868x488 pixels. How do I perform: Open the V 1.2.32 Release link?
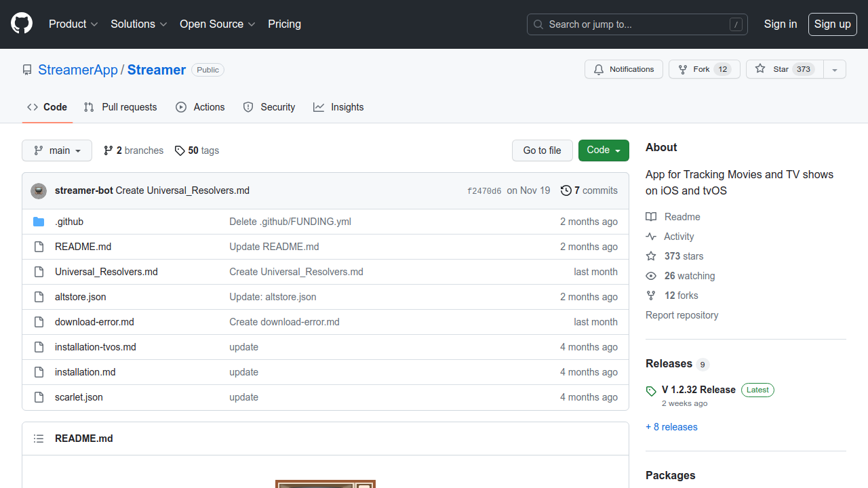coord(698,390)
